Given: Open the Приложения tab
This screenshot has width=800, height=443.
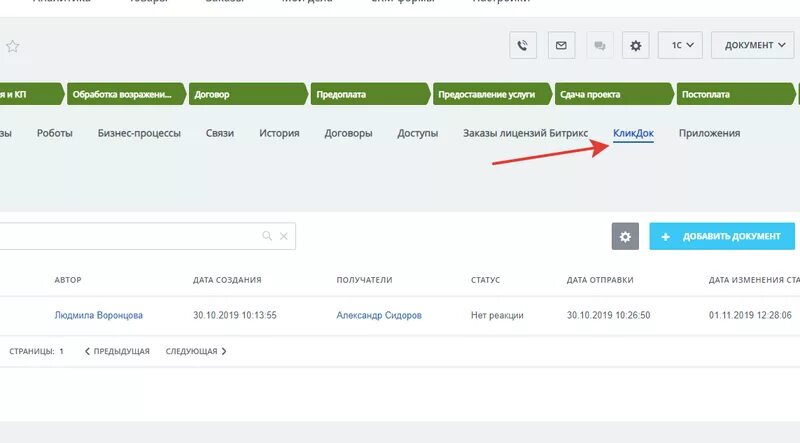Looking at the screenshot, I should click(709, 133).
